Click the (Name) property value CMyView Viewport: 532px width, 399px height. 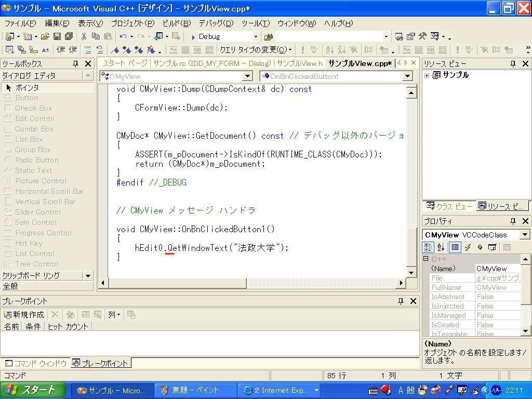[497, 269]
